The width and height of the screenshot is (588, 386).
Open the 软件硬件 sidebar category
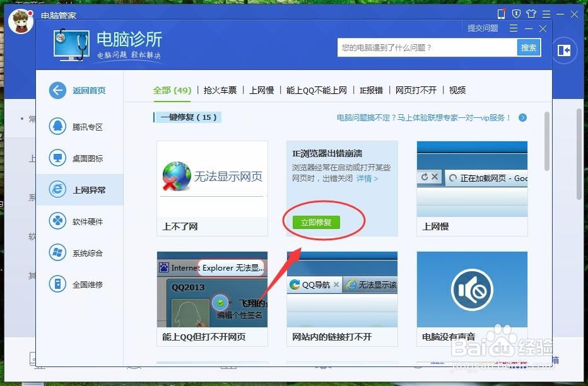pos(76,221)
